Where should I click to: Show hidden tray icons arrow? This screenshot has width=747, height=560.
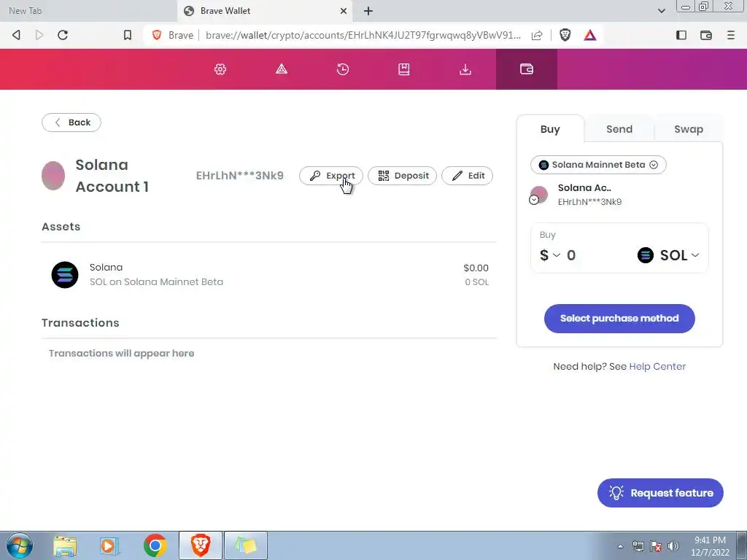click(620, 546)
